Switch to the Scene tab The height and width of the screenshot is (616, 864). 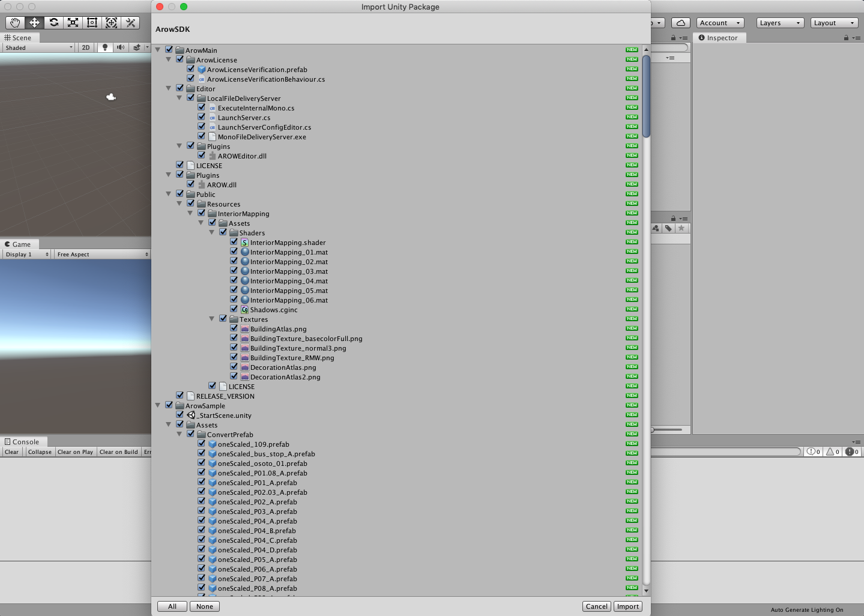pos(19,38)
